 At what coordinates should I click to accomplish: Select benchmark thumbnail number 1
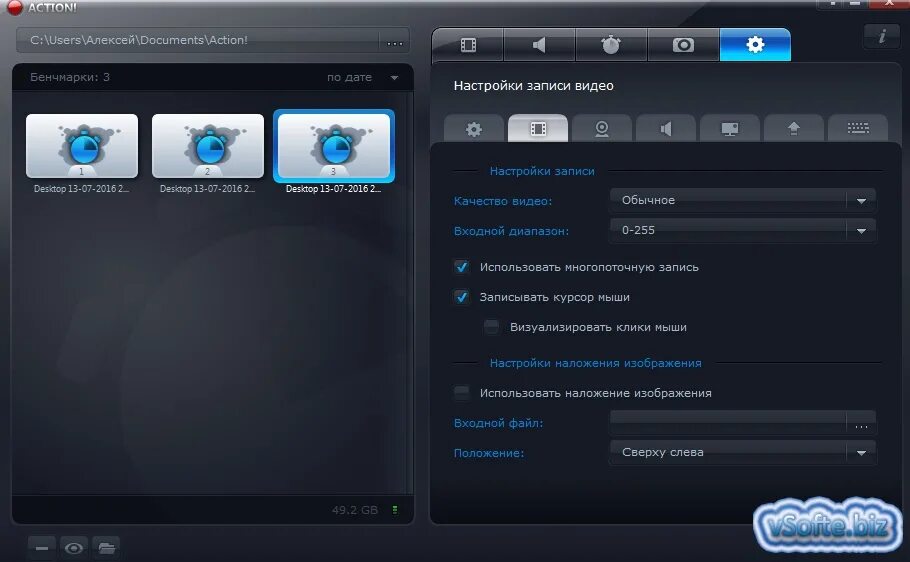click(x=82, y=146)
